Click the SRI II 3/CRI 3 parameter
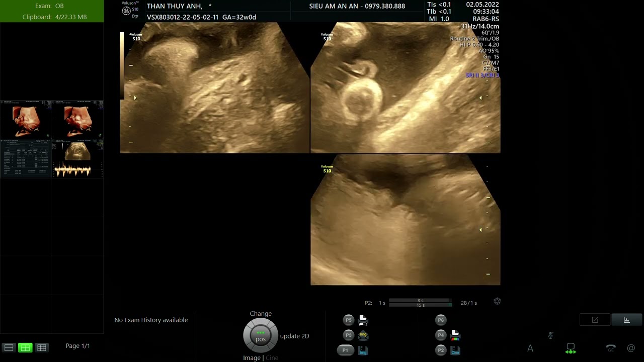Image resolution: width=644 pixels, height=362 pixels. (482, 75)
